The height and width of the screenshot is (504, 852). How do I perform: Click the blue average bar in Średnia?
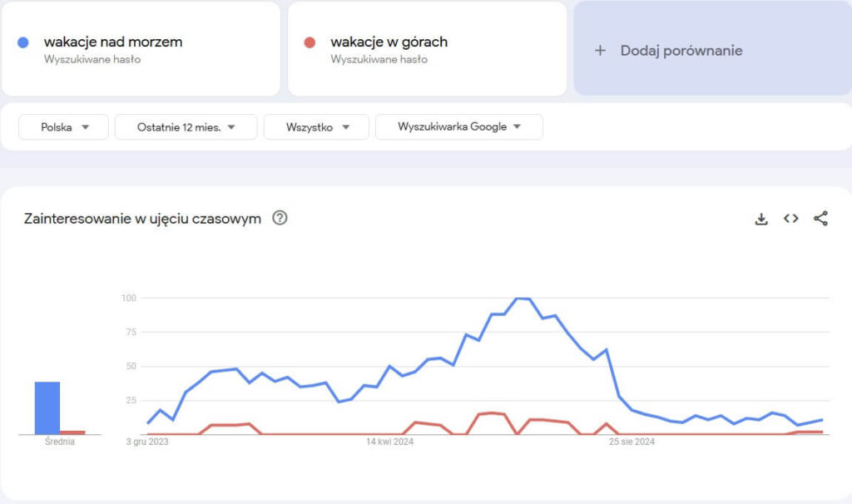47,408
